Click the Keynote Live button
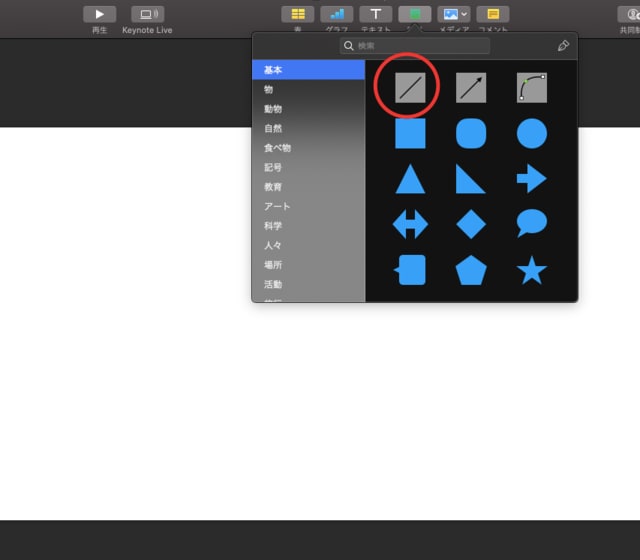 (x=147, y=14)
